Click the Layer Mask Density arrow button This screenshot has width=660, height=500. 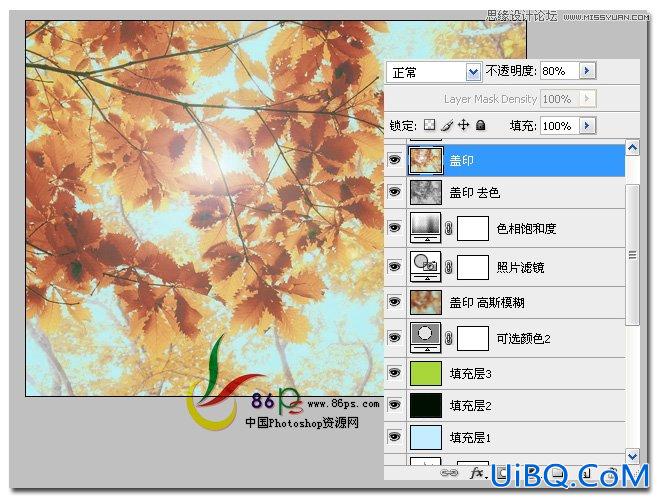pos(588,98)
